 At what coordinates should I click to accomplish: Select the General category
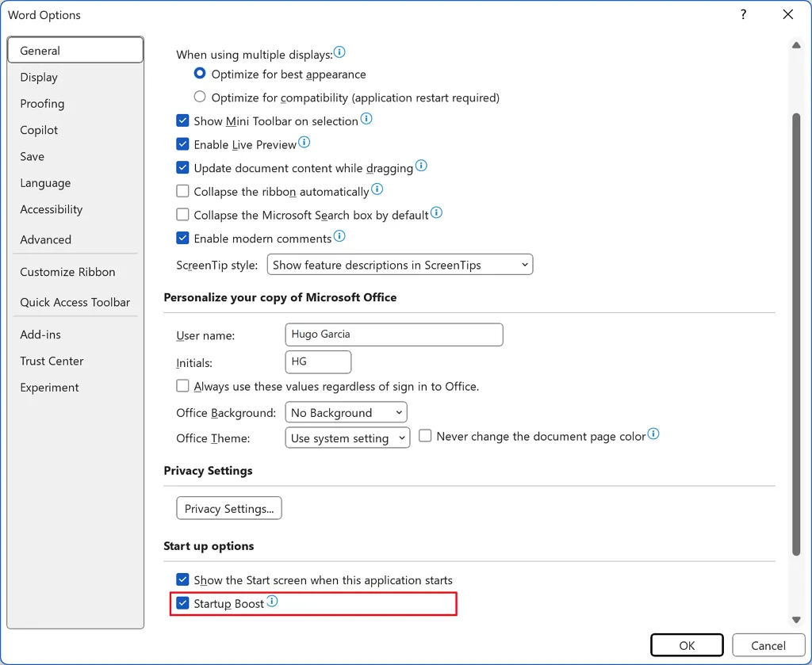(x=75, y=50)
